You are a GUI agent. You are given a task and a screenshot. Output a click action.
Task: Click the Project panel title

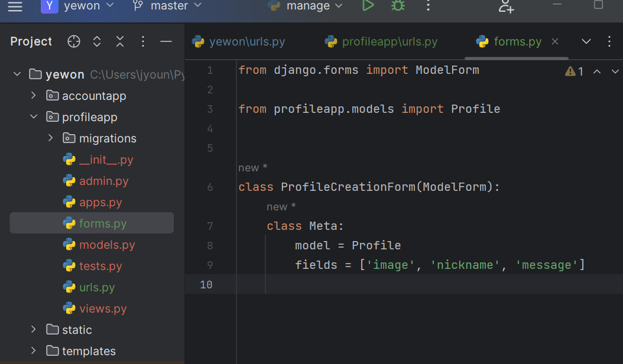(31, 41)
